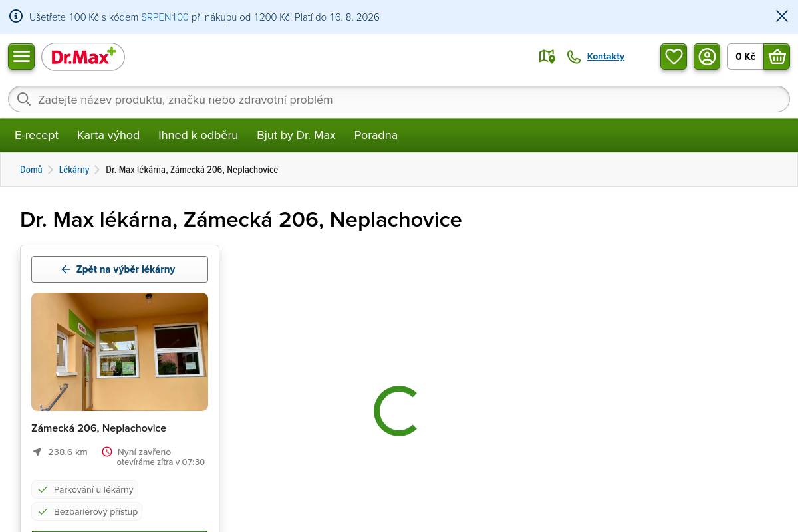
Task: Open Ihned k odběru menu item
Action: point(198,135)
